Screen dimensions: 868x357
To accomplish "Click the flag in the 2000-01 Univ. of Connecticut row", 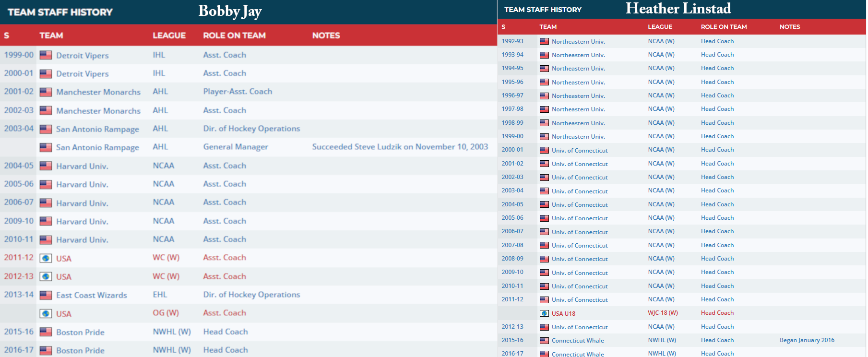I will pos(544,150).
